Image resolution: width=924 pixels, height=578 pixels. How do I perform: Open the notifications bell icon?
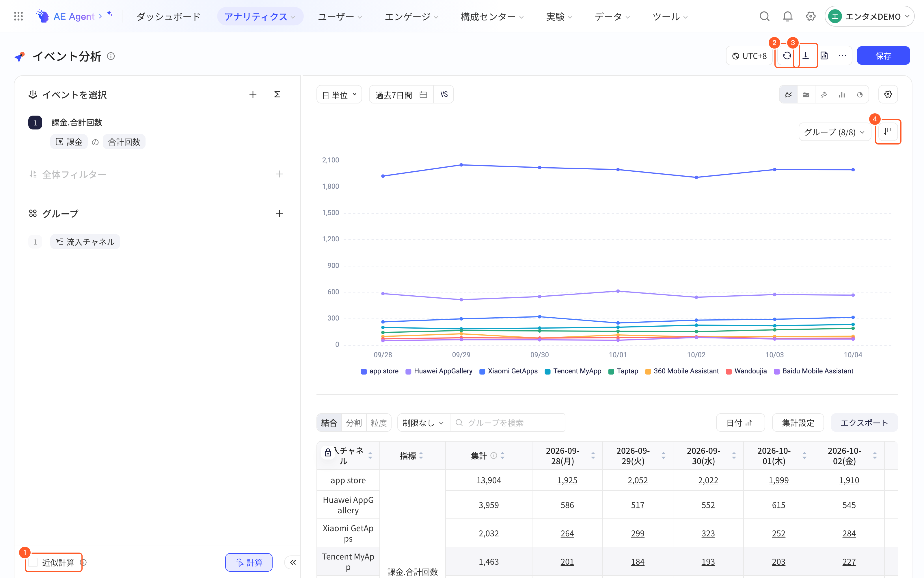[x=787, y=16]
